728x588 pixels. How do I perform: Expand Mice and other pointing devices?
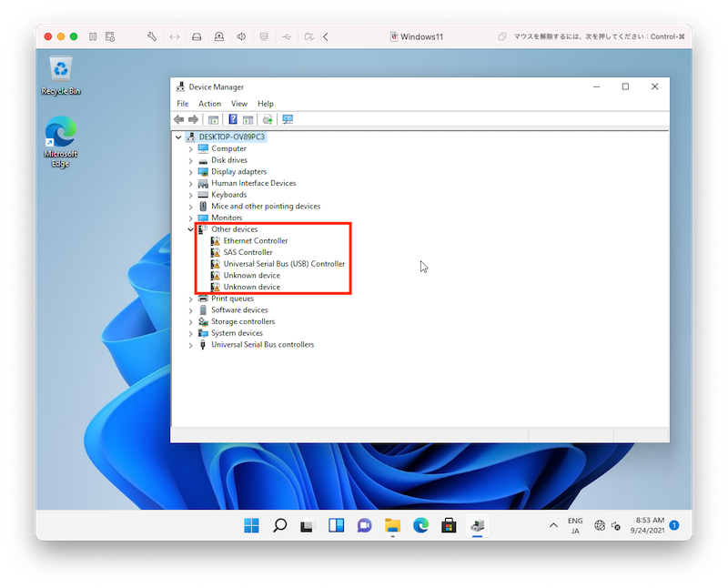click(190, 207)
